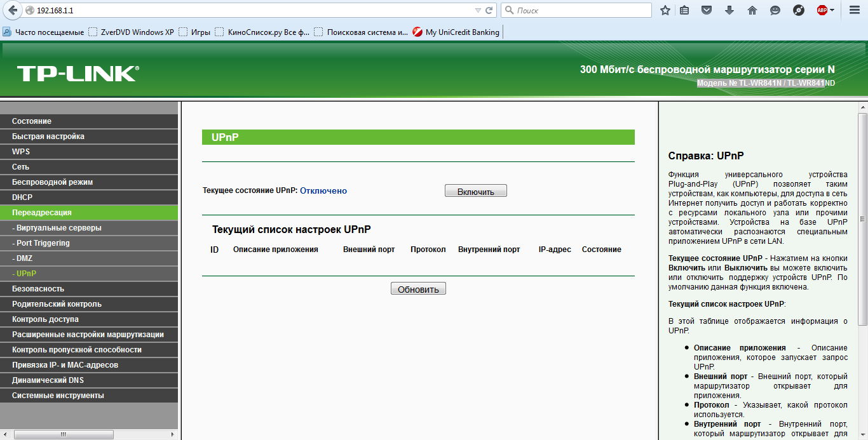Viewport: 868px width, 440px height.
Task: Open the DMZ submenu item
Action: coord(89,258)
